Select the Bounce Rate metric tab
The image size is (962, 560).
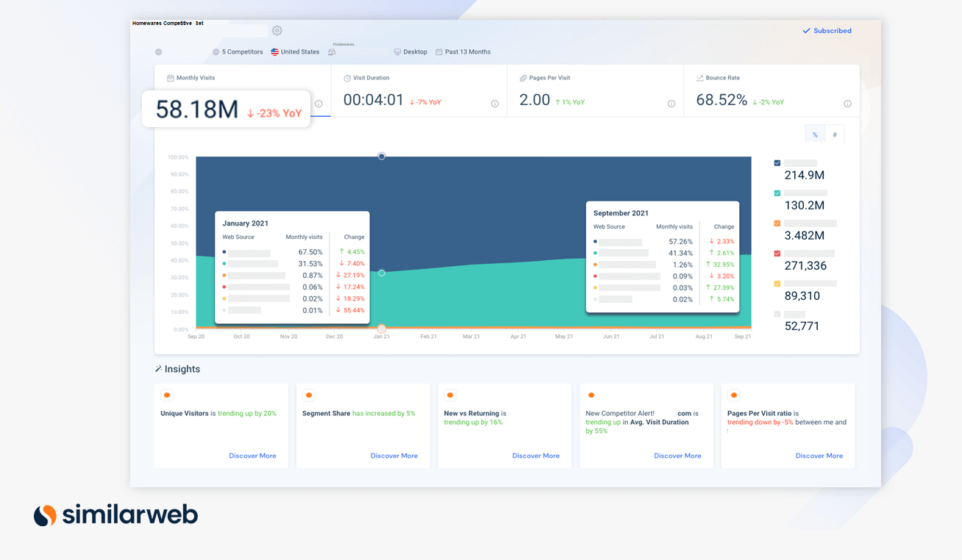point(772,90)
